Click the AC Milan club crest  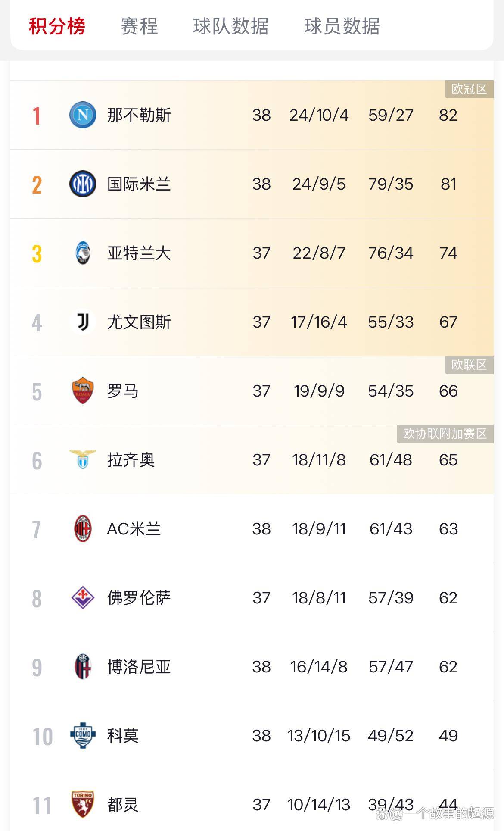[x=83, y=528]
